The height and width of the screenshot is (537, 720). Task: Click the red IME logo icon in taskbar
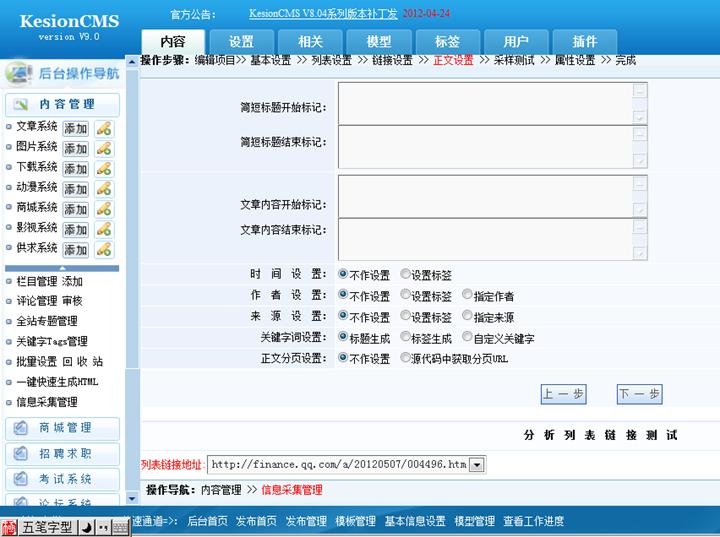pos(9,528)
